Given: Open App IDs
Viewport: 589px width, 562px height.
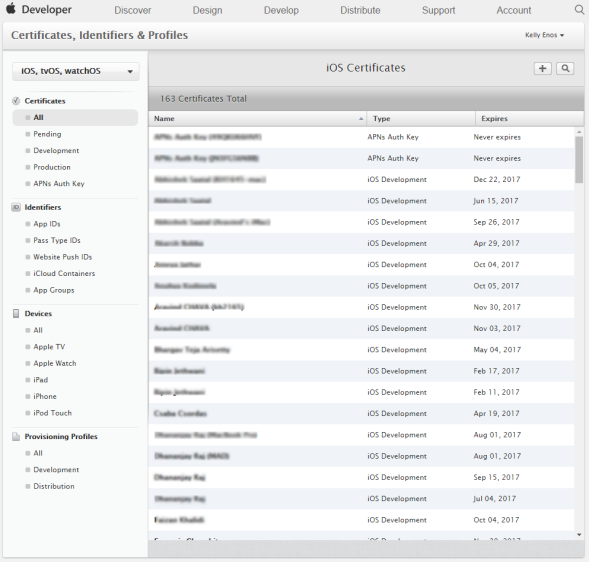Looking at the screenshot, I should [47, 224].
